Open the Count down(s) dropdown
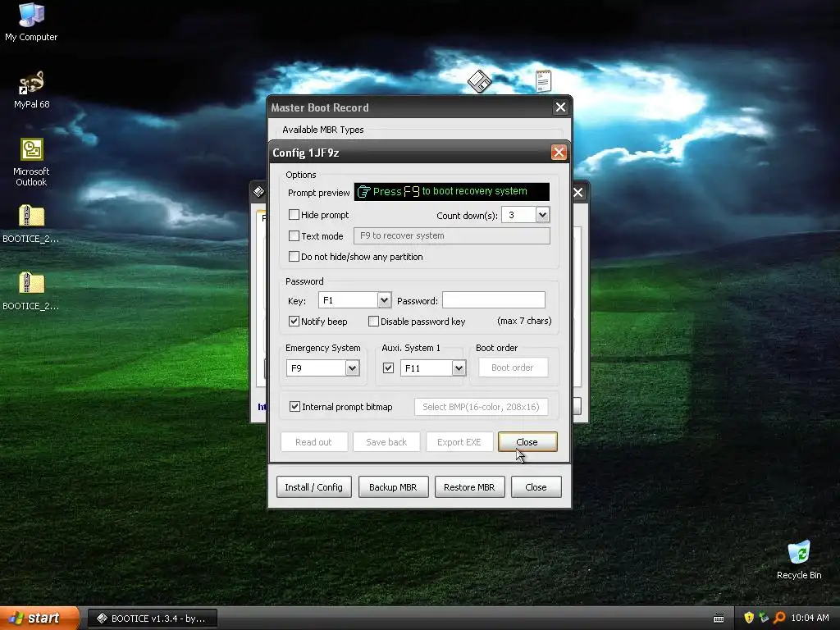Viewport: 840px width, 630px height. point(542,215)
